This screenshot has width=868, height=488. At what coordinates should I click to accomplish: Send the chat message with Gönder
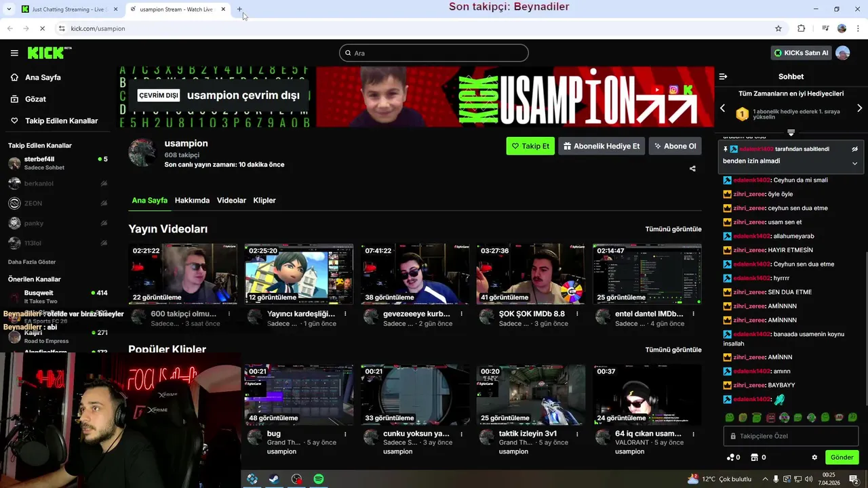842,457
